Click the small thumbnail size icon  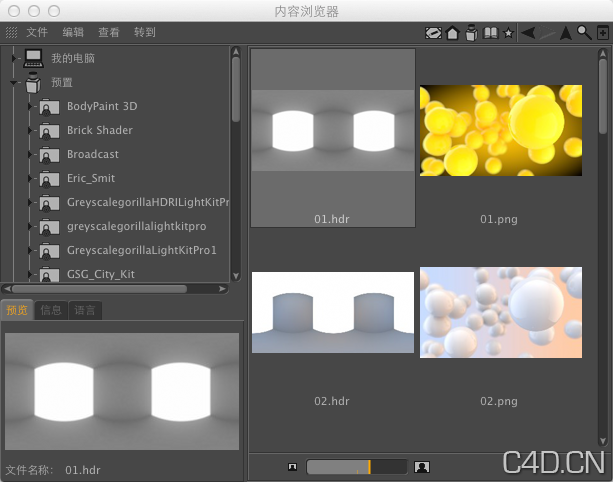tap(292, 467)
